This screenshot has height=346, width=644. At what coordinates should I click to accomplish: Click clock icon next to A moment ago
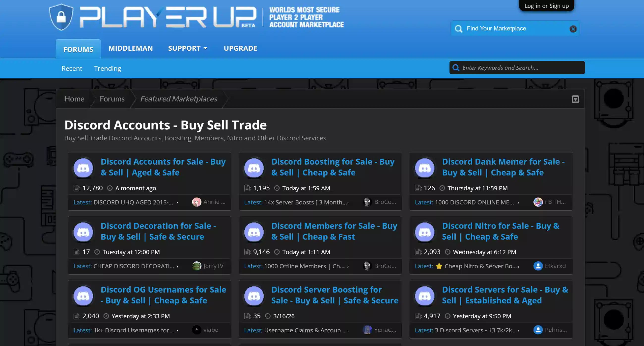coord(109,188)
